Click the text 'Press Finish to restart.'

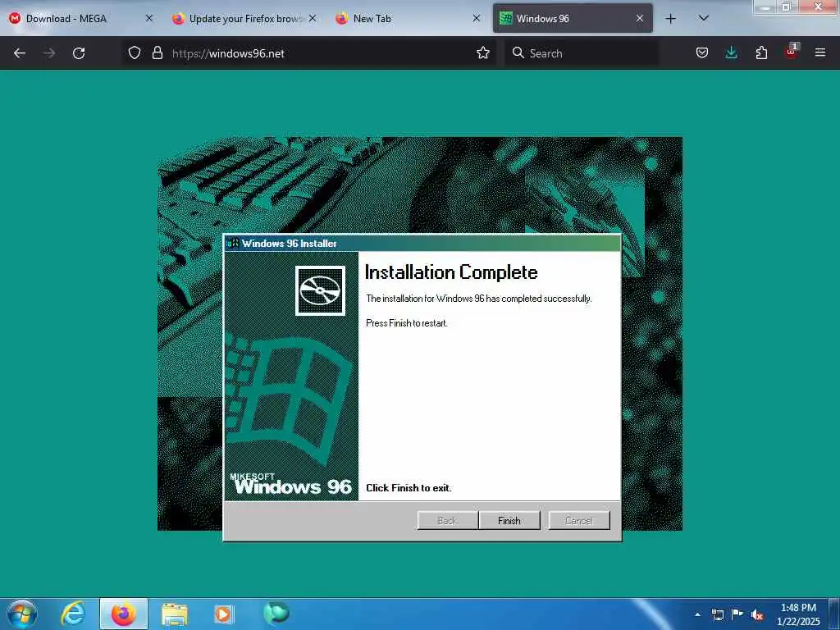click(x=407, y=323)
